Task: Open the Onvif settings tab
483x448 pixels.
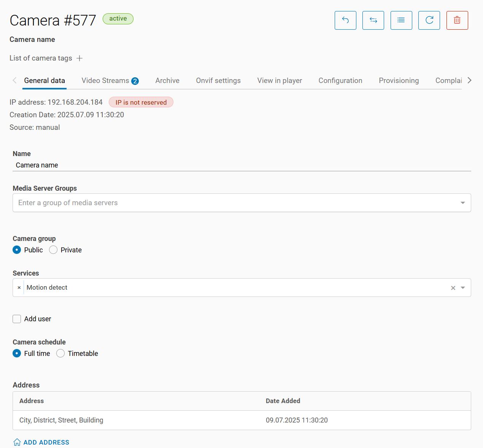Action: 218,81
